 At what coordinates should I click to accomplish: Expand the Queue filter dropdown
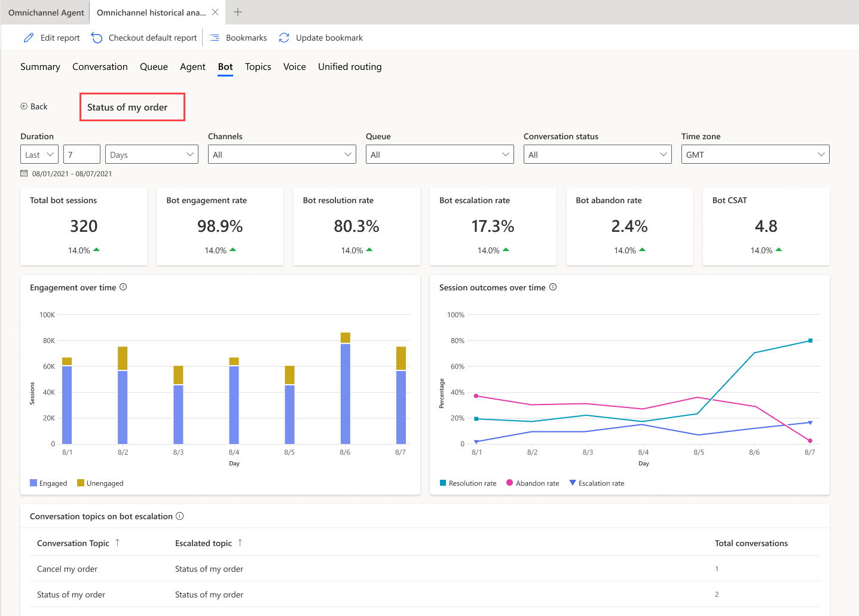(440, 154)
